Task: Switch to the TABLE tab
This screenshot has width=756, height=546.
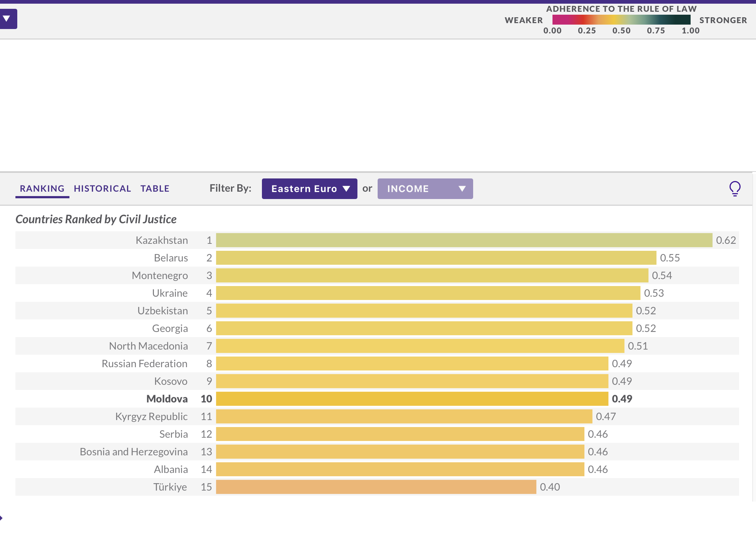Action: click(155, 189)
